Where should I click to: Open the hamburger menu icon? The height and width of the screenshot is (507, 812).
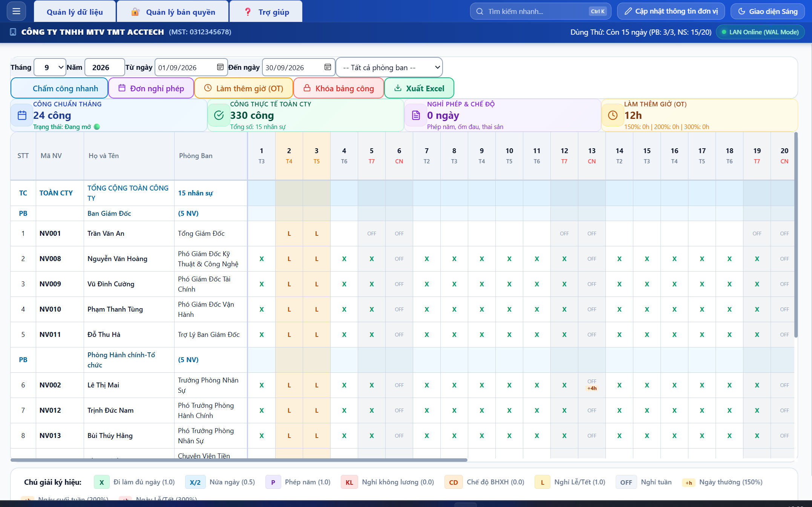coord(16,11)
